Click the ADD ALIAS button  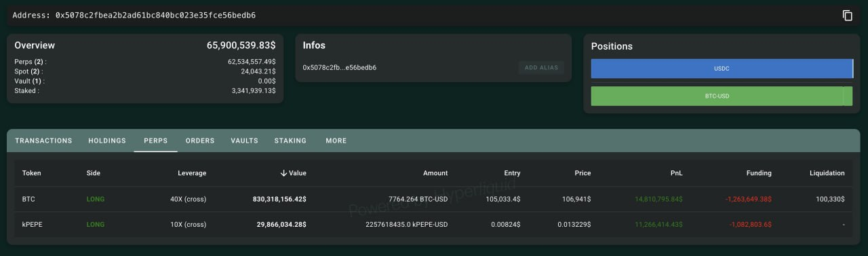pyautogui.click(x=541, y=67)
